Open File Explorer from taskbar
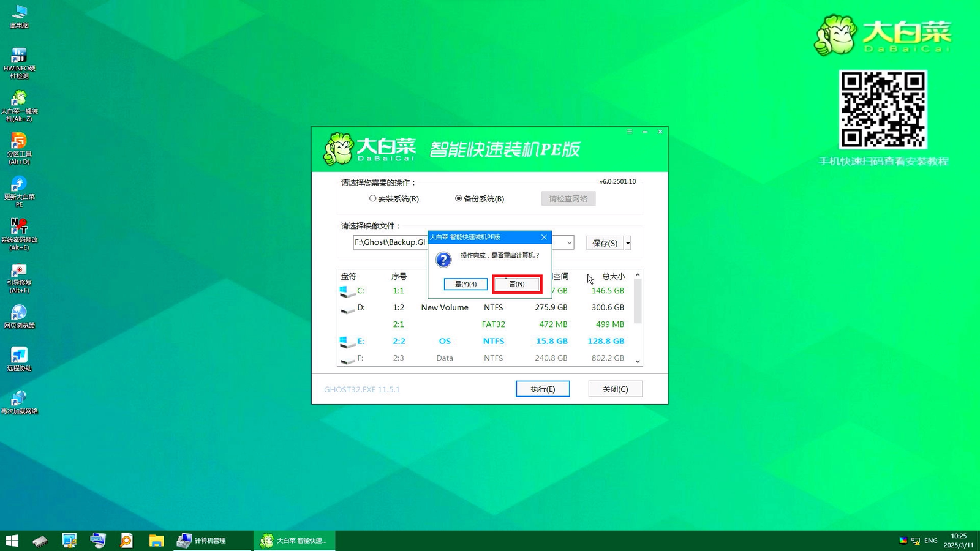The width and height of the screenshot is (980, 551). tap(156, 541)
